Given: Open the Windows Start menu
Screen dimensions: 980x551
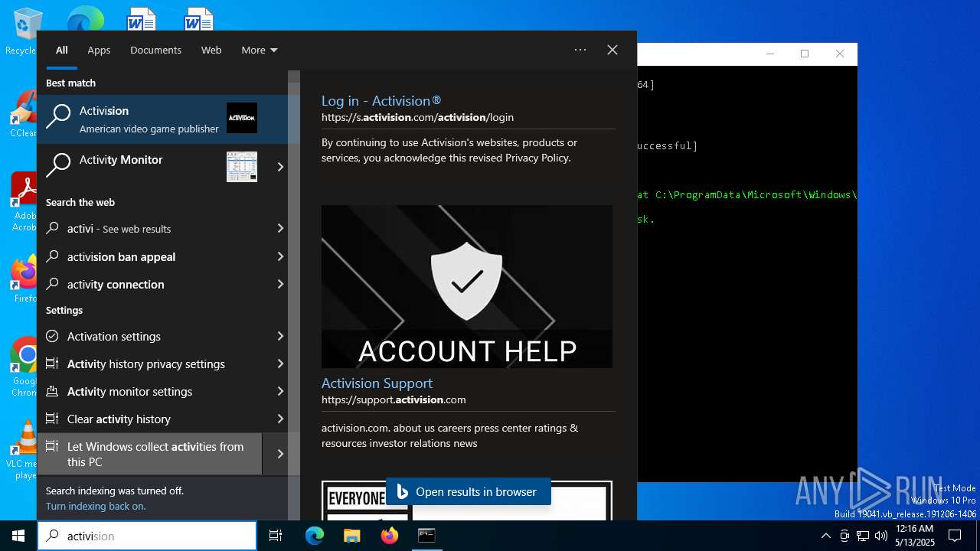Looking at the screenshot, I should coord(18,536).
